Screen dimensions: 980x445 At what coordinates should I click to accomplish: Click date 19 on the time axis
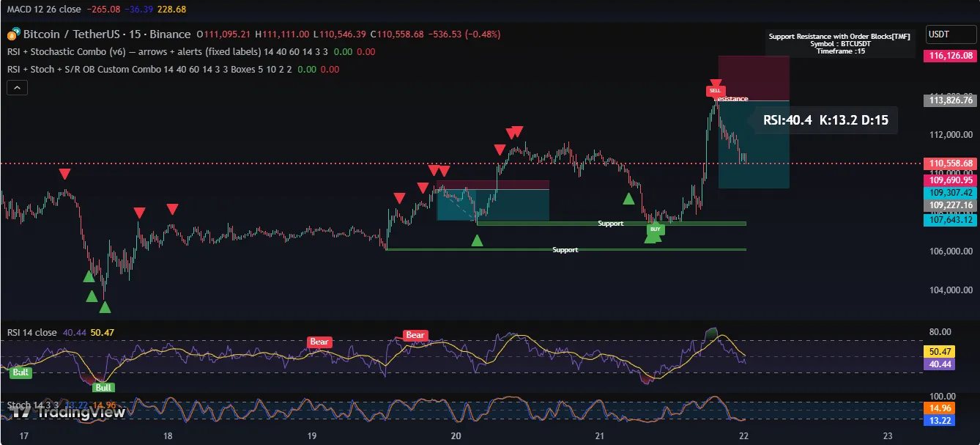pos(311,436)
